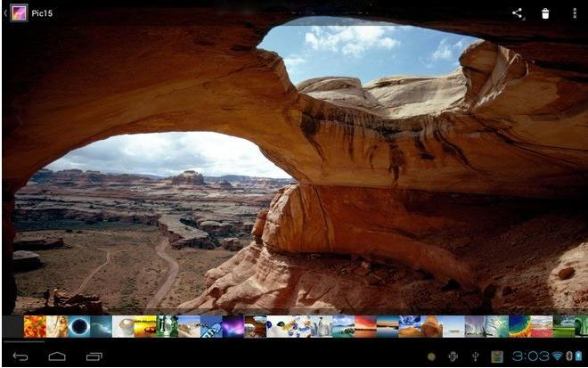588x368 pixels.
Task: Select the white sphere thumbnail
Action: pyautogui.click(x=123, y=326)
